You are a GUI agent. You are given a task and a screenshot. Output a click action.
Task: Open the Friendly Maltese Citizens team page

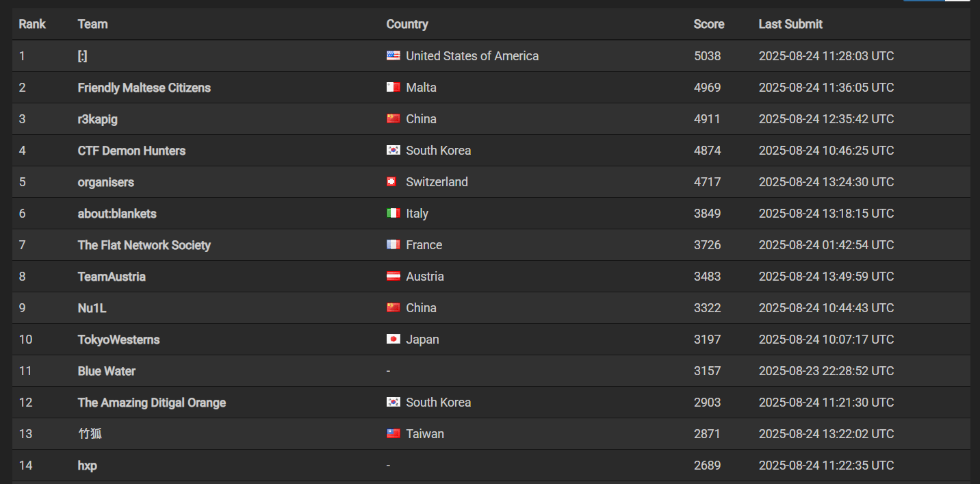coord(144,88)
